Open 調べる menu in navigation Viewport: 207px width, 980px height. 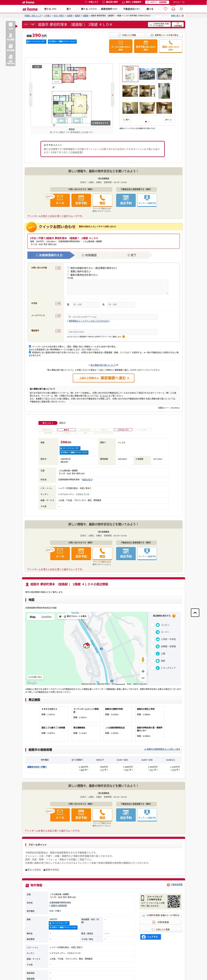coord(150,9)
